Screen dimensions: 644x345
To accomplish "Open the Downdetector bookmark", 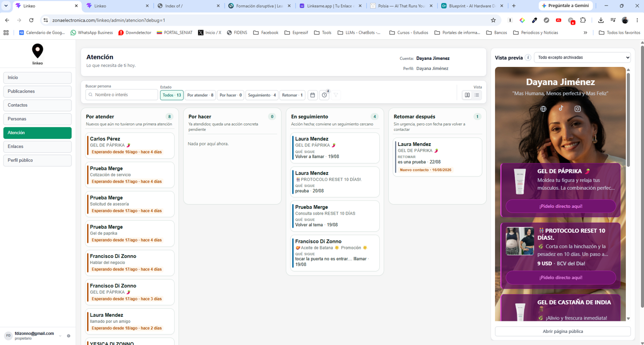I will [135, 33].
